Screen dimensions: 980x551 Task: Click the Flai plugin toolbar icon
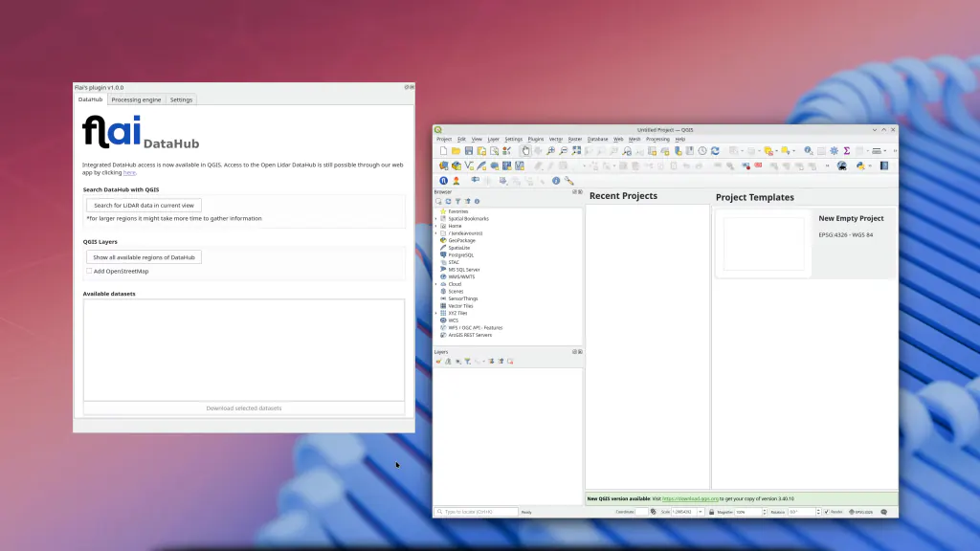pyautogui.click(x=443, y=181)
